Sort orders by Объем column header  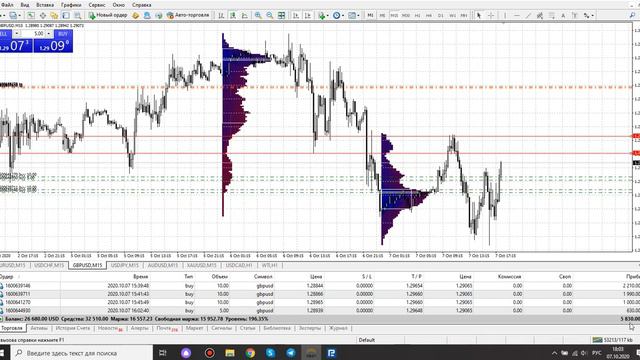[220, 276]
